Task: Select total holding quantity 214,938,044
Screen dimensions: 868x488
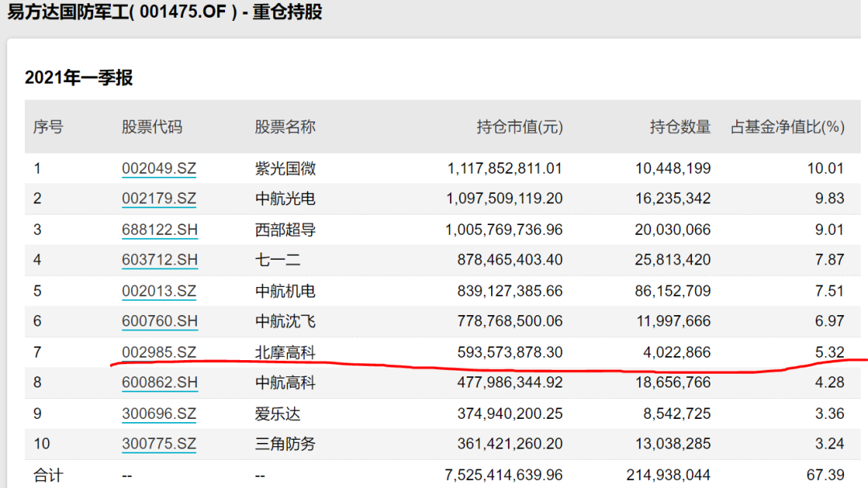Action: [x=669, y=475]
